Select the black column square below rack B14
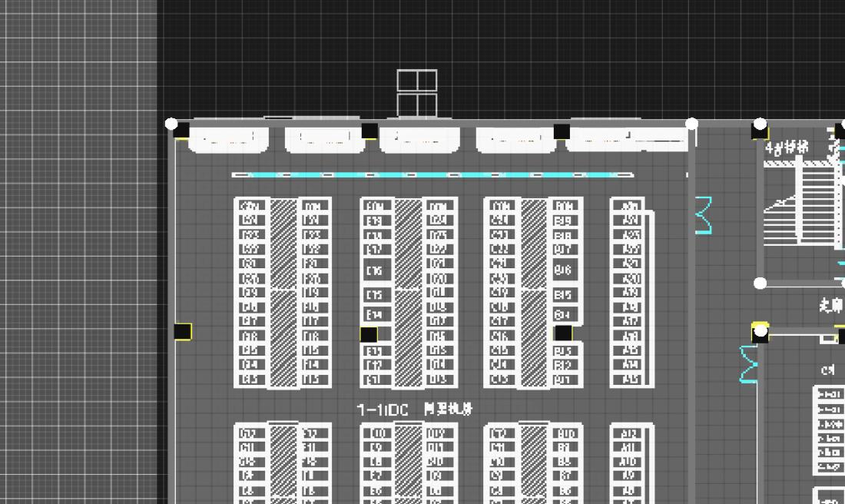The height and width of the screenshot is (504, 845). (x=563, y=333)
